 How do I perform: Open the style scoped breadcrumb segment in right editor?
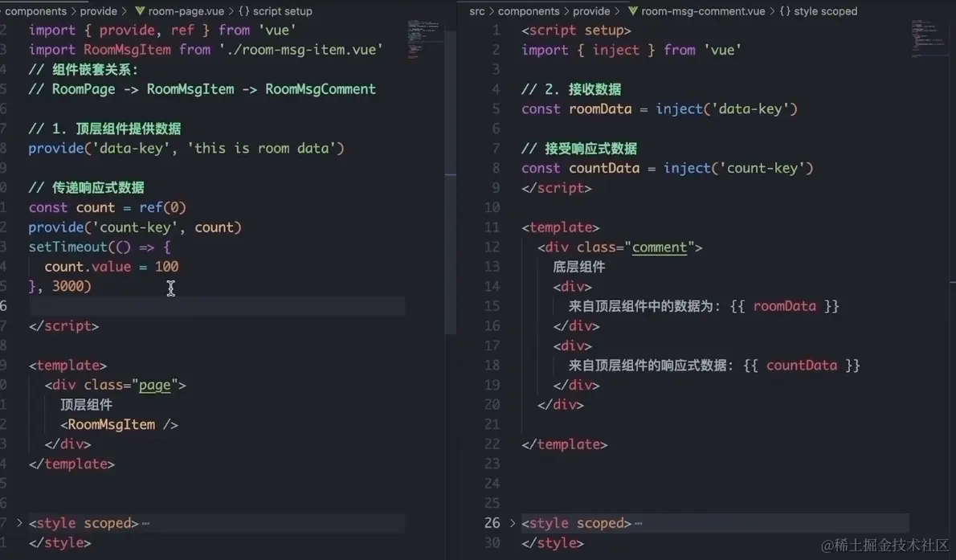826,11
